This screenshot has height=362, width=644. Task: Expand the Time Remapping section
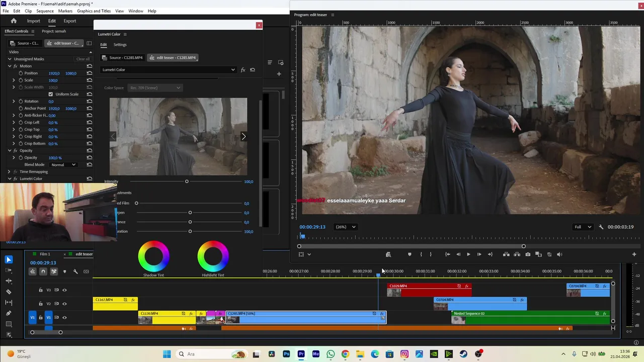tap(10, 171)
